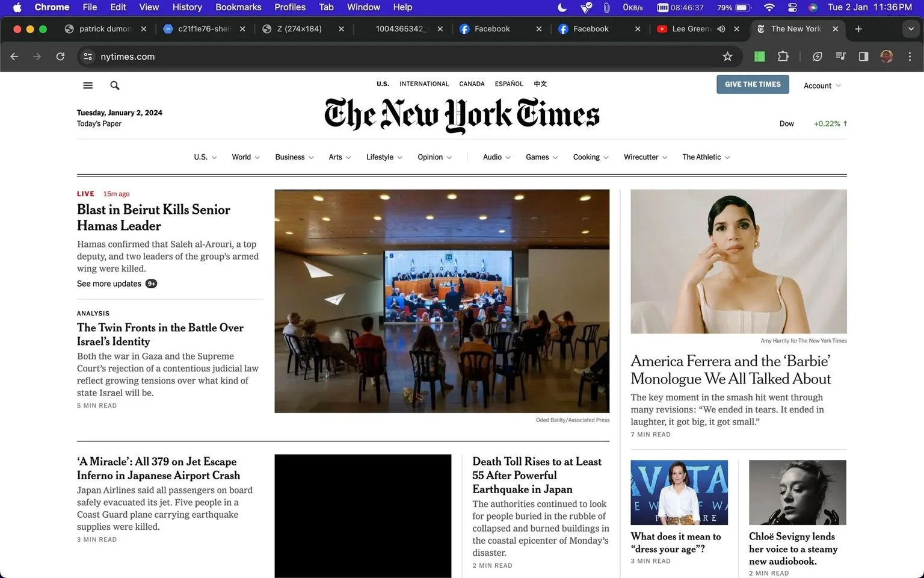Expand the Wirecutter section dropdown
The width and height of the screenshot is (924, 578).
point(645,157)
